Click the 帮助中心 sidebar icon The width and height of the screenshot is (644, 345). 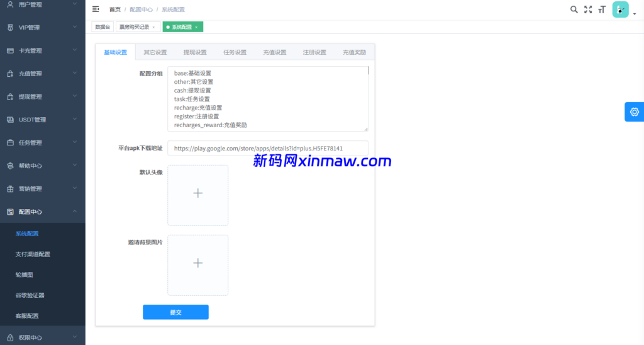pos(10,166)
